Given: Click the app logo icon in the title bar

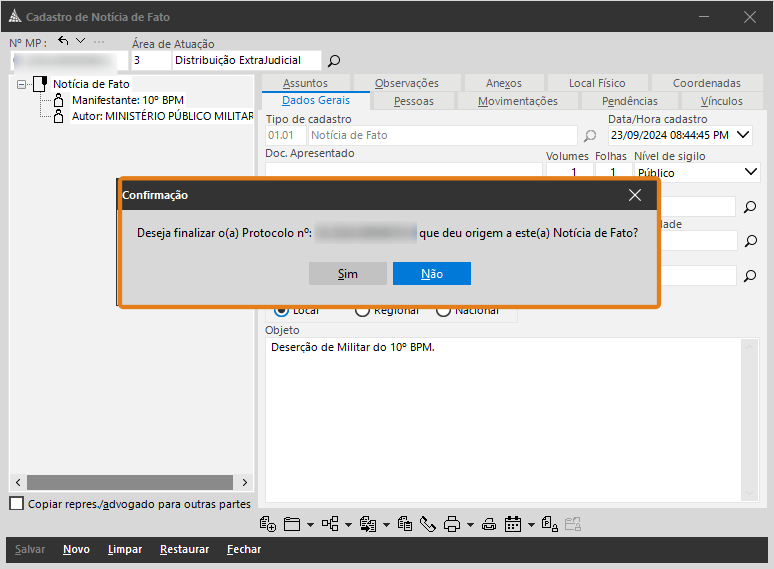Looking at the screenshot, I should 15,17.
